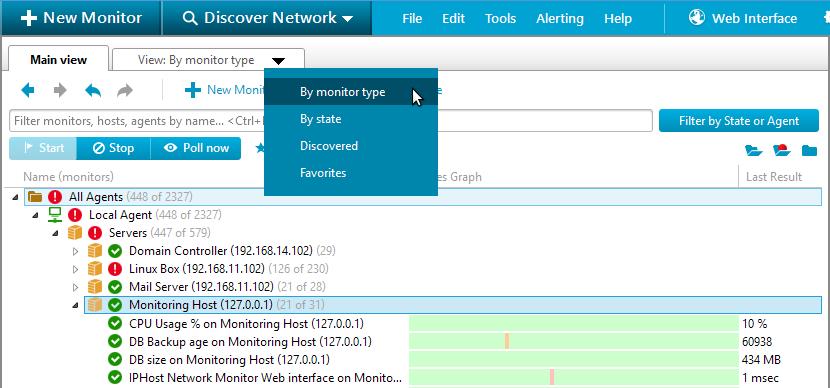This screenshot has height=388, width=830.
Task: Click green check on DB size monitor
Action: [115, 359]
